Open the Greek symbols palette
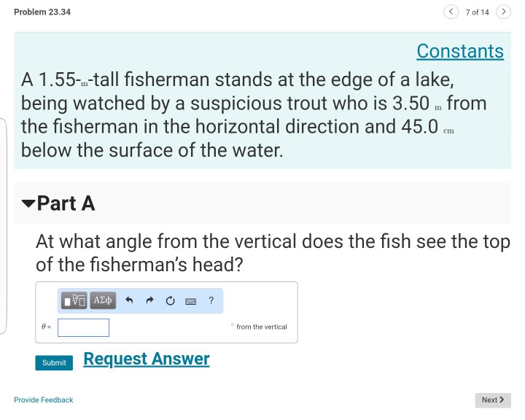The height and width of the screenshot is (420, 525). [104, 300]
